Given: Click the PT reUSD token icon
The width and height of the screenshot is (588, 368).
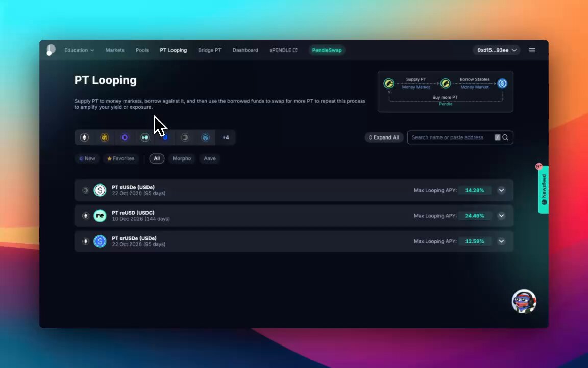Looking at the screenshot, I should pyautogui.click(x=100, y=216).
